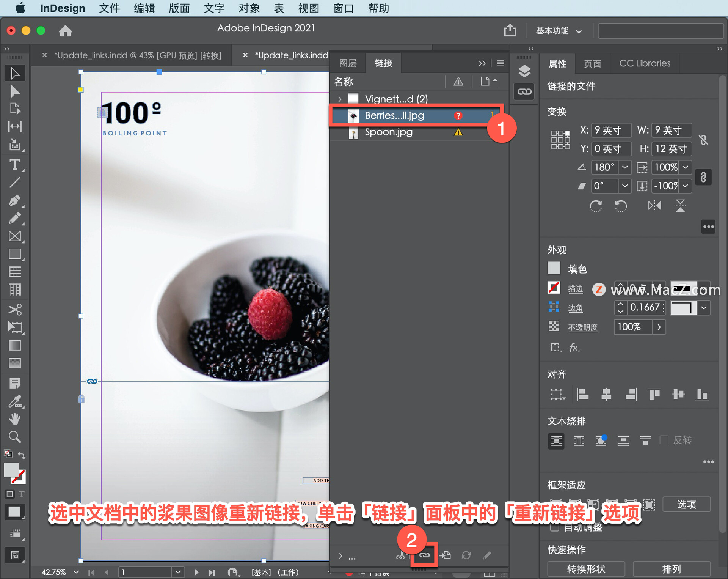The image size is (728, 579).
Task: Toggle the 自动调整 auto-fit checkbox
Action: (x=554, y=527)
